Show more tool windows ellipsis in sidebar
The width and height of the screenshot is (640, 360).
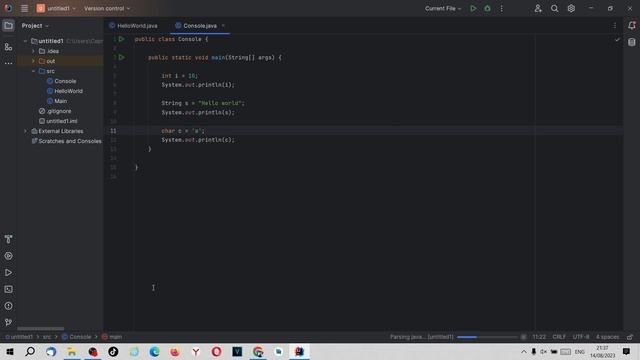[x=8, y=63]
